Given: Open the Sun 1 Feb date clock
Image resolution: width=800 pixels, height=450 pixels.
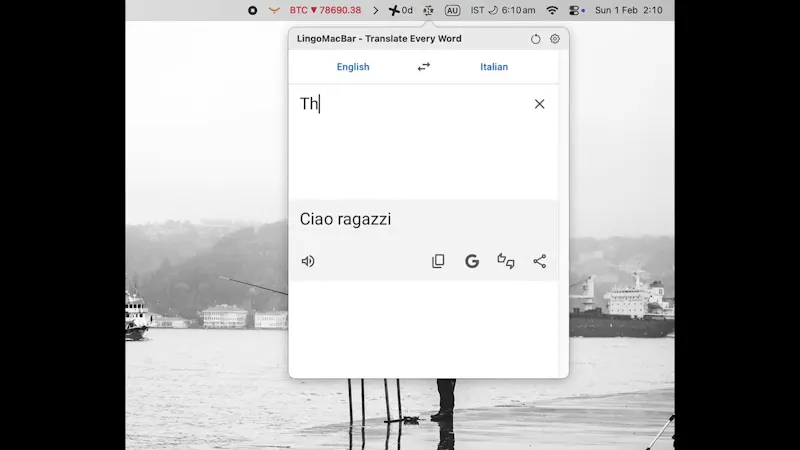Looking at the screenshot, I should (x=629, y=10).
